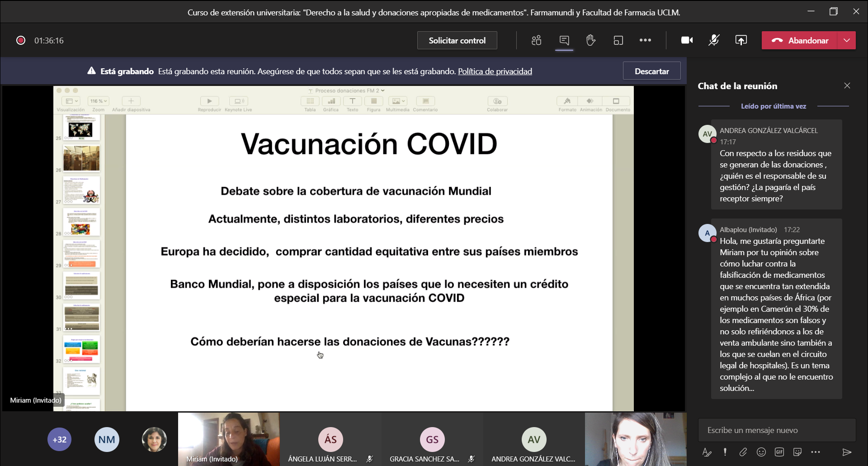Click the Solicitar control button
Screen dimensions: 868x466
coord(457,40)
